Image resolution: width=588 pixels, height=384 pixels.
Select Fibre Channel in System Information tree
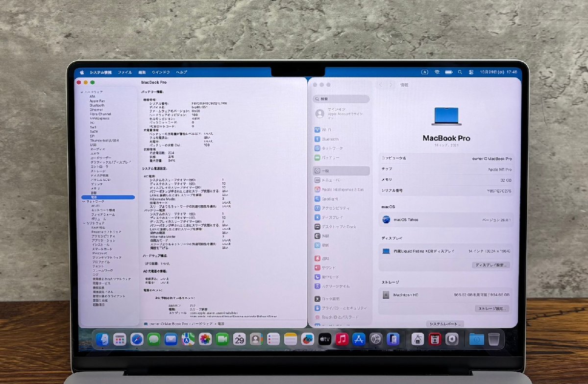(x=100, y=114)
